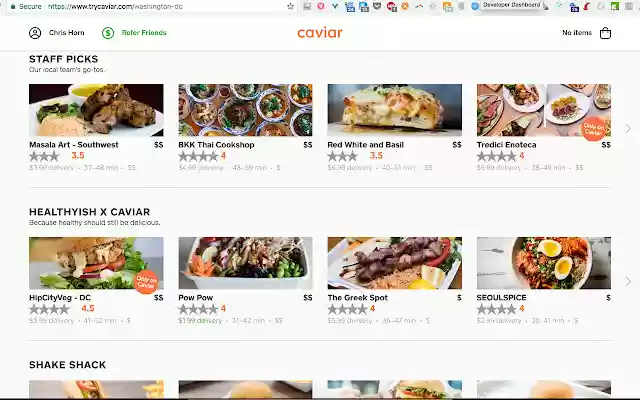
Task: Open SEOULSPICE restaurant name
Action: (x=502, y=298)
